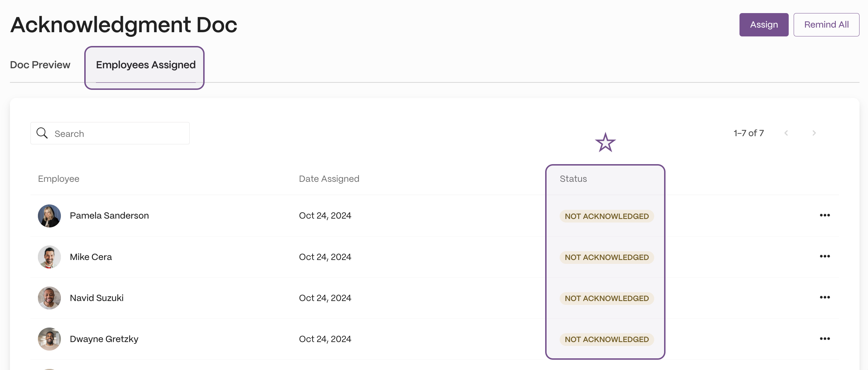868x370 pixels.
Task: Click Navid Suzuki's Not Acknowledged badge
Action: (606, 298)
